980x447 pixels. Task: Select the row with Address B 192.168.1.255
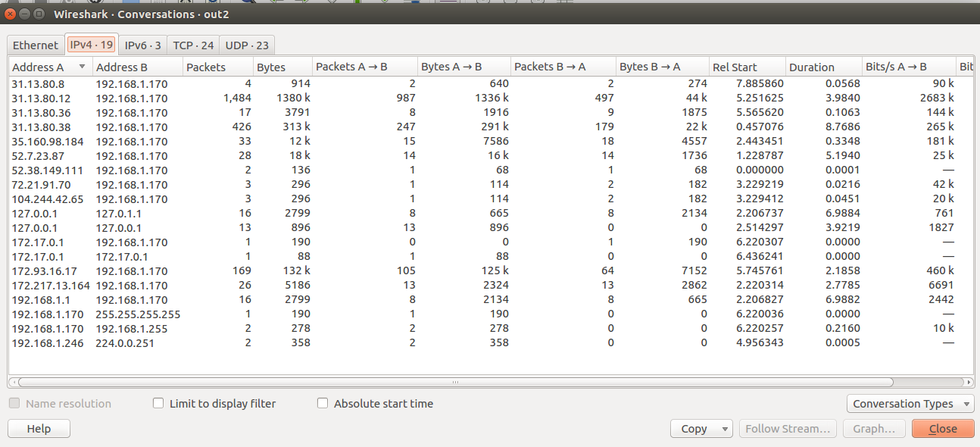(x=492, y=329)
